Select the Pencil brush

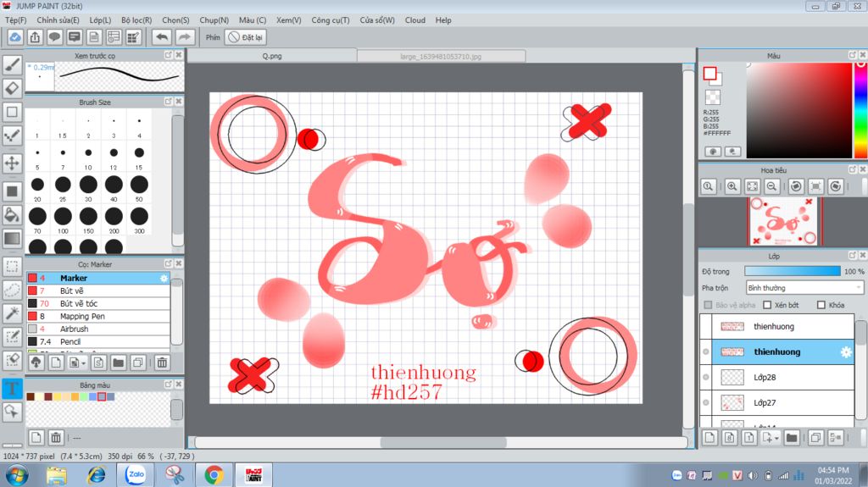tap(98, 341)
